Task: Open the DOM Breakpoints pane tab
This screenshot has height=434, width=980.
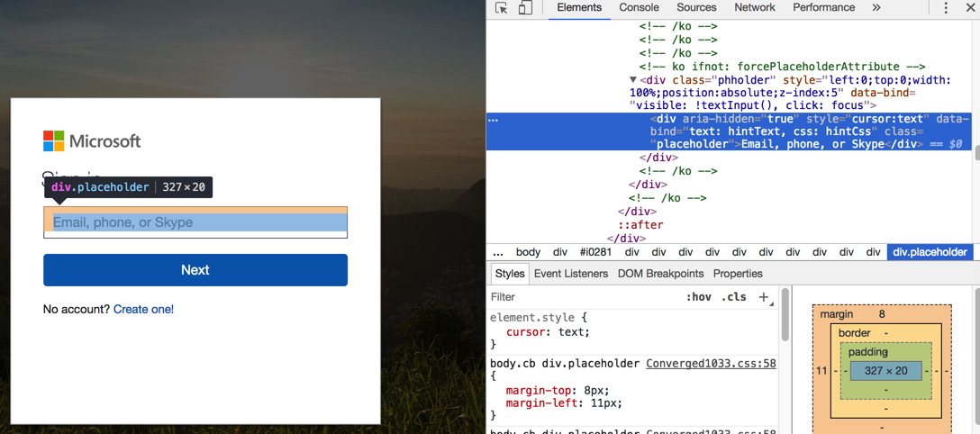Action: 660,274
